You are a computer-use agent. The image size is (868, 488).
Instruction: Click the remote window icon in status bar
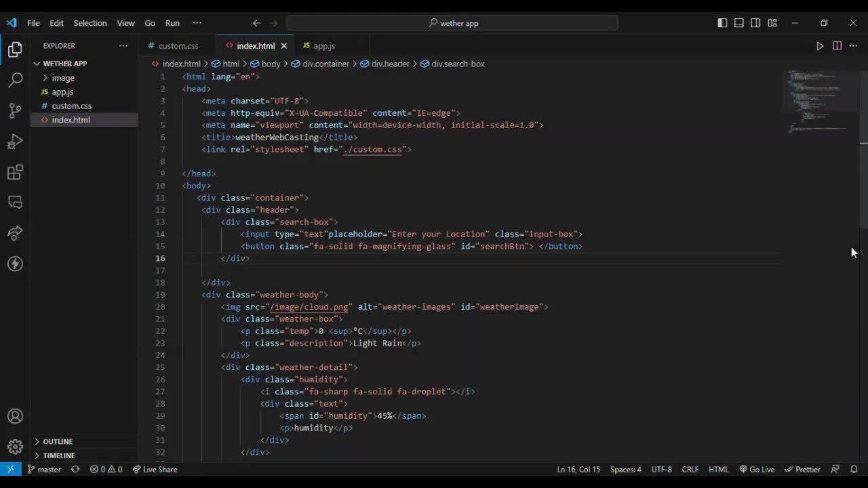click(x=11, y=469)
